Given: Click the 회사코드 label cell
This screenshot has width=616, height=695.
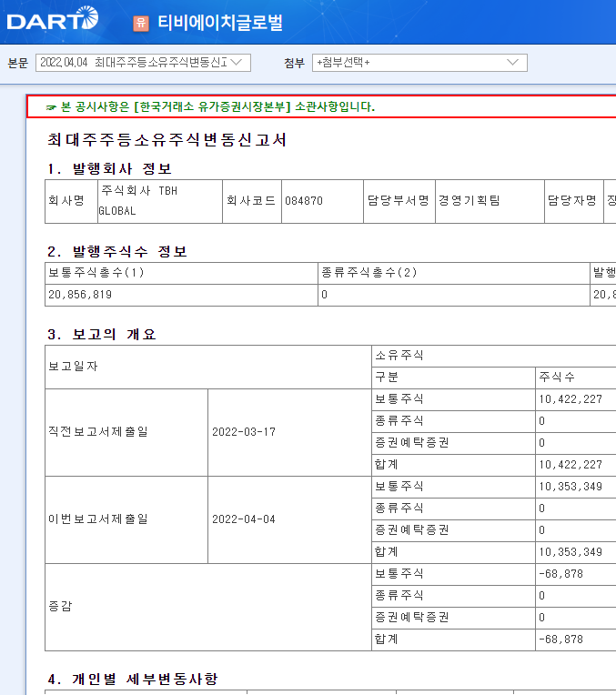Looking at the screenshot, I should [252, 201].
